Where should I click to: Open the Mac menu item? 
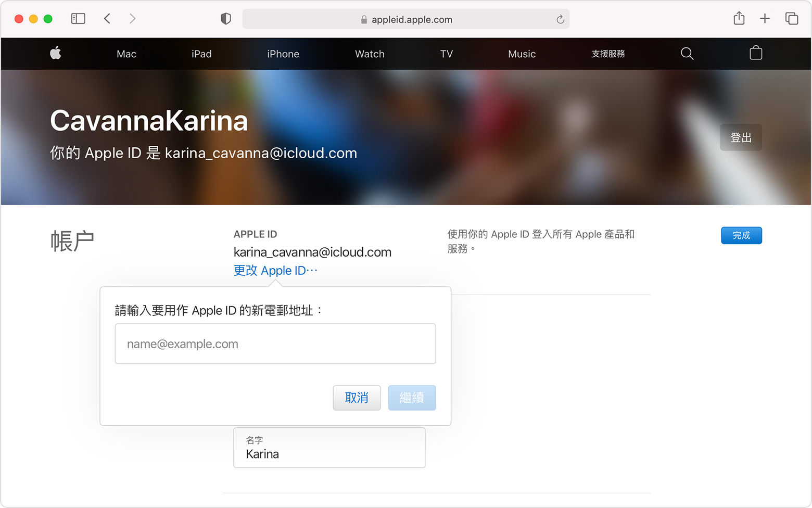click(x=126, y=54)
